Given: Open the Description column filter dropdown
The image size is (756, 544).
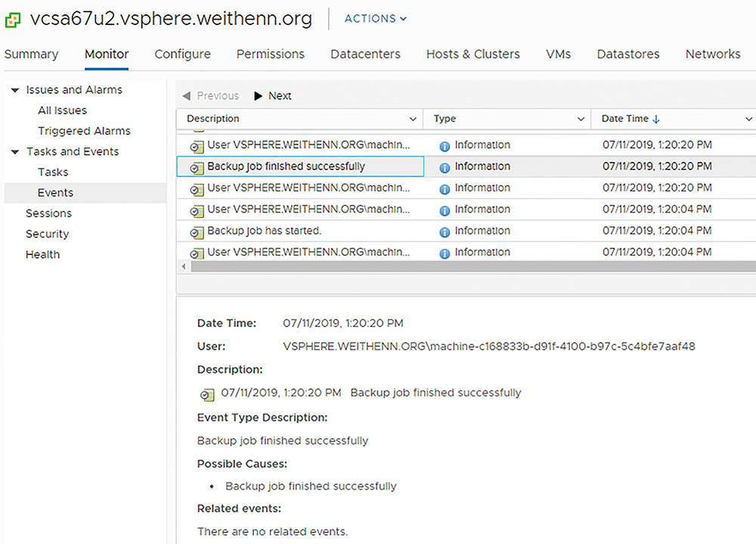Looking at the screenshot, I should point(413,120).
